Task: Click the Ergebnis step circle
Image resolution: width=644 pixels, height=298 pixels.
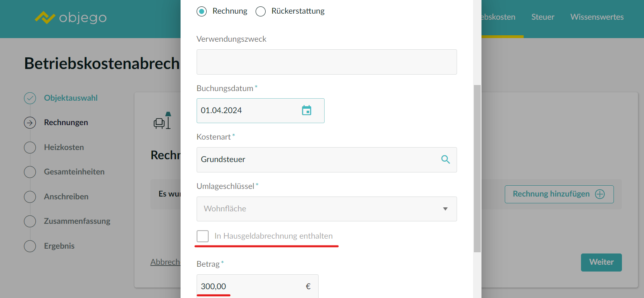Action: click(x=30, y=246)
